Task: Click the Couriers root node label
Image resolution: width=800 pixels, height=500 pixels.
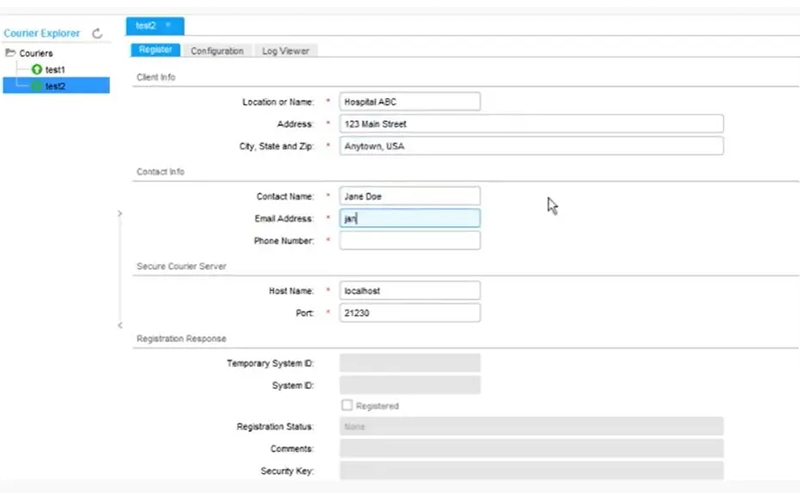Action: click(x=36, y=53)
